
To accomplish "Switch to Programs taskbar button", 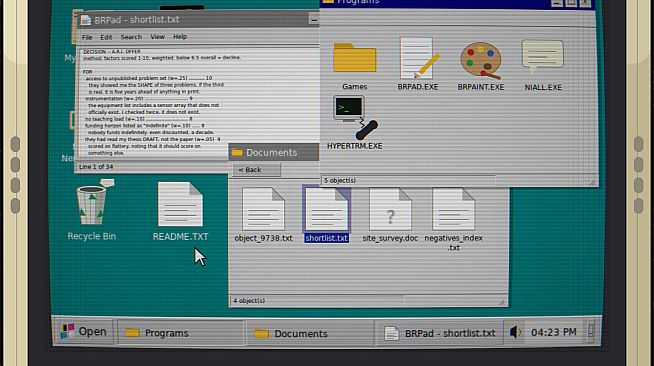I will pyautogui.click(x=181, y=333).
